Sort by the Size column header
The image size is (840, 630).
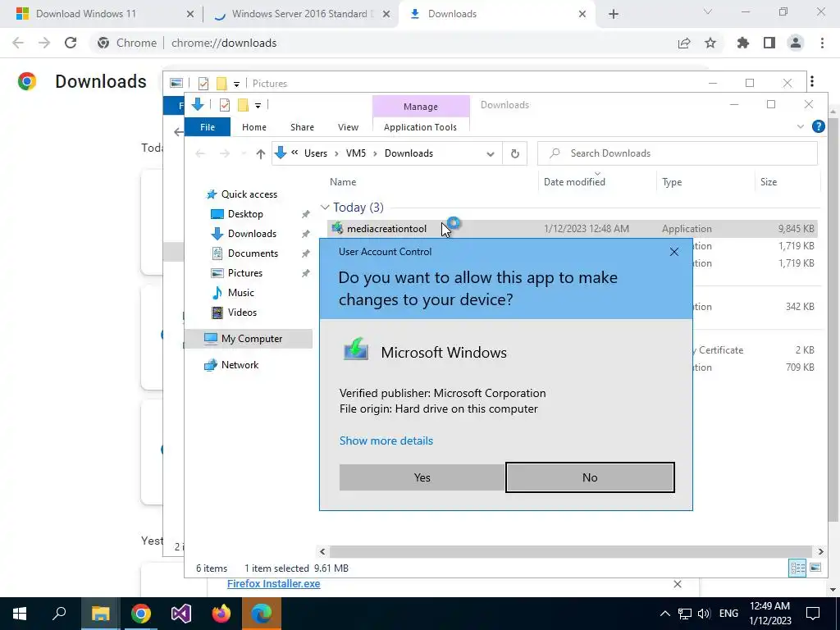pyautogui.click(x=768, y=181)
